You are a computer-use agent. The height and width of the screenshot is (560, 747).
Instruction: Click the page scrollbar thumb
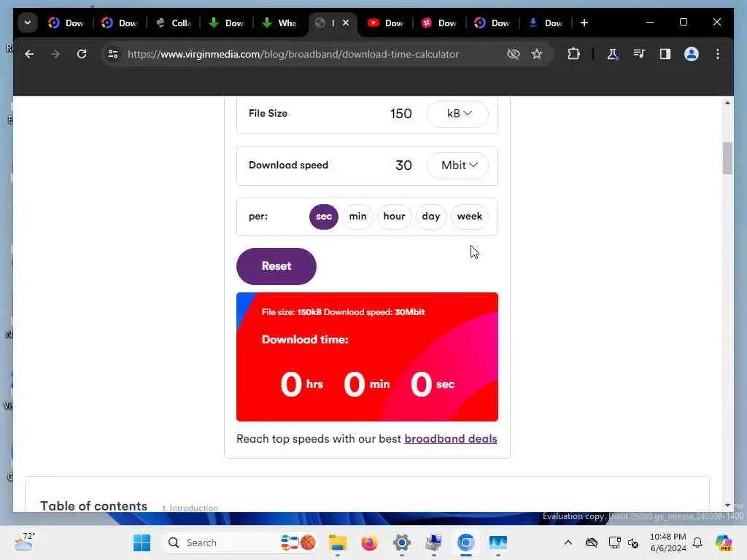point(727,158)
